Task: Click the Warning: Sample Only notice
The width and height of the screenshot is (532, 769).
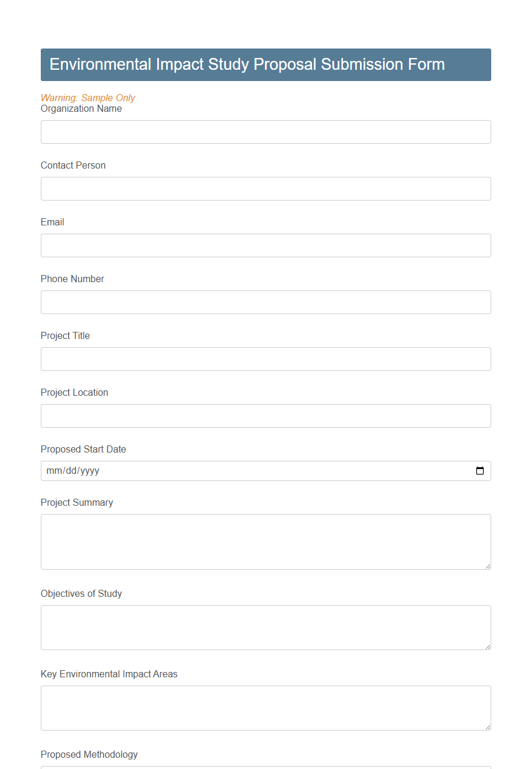Action: pyautogui.click(x=87, y=98)
